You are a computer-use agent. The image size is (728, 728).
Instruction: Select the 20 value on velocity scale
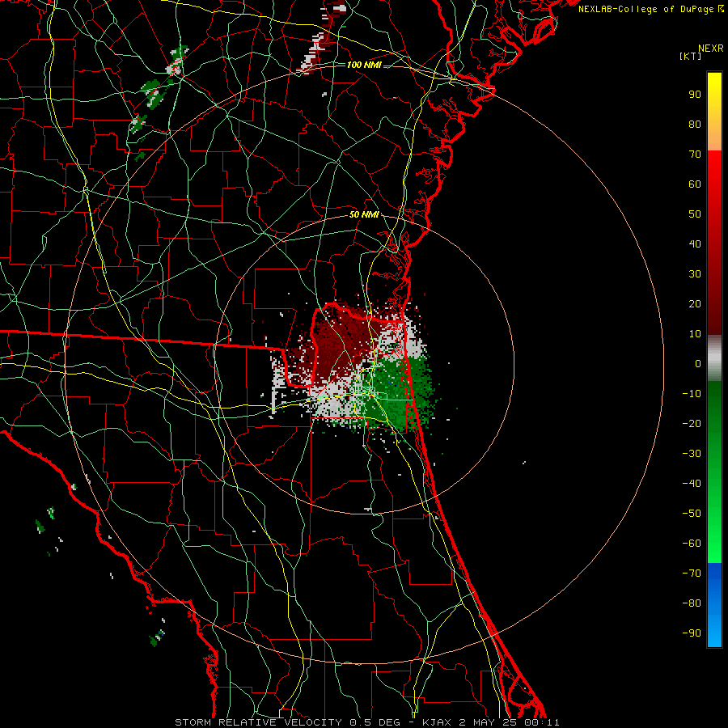click(x=695, y=304)
